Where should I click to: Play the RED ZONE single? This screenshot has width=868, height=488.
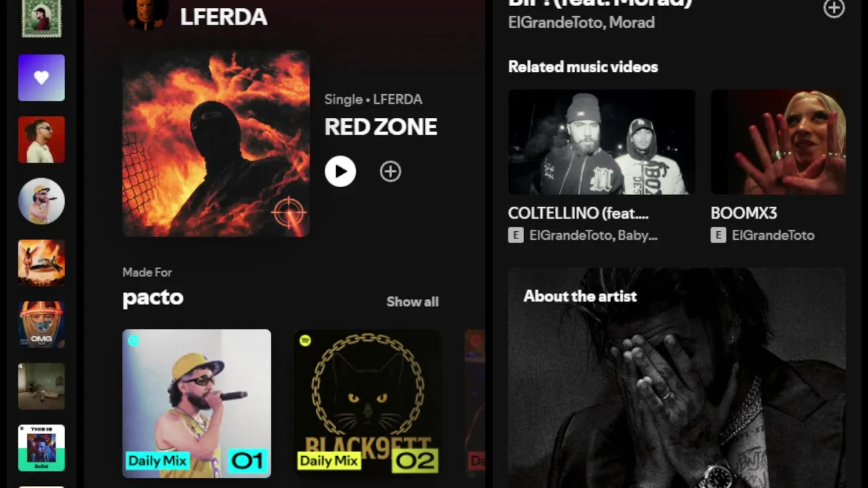point(340,171)
